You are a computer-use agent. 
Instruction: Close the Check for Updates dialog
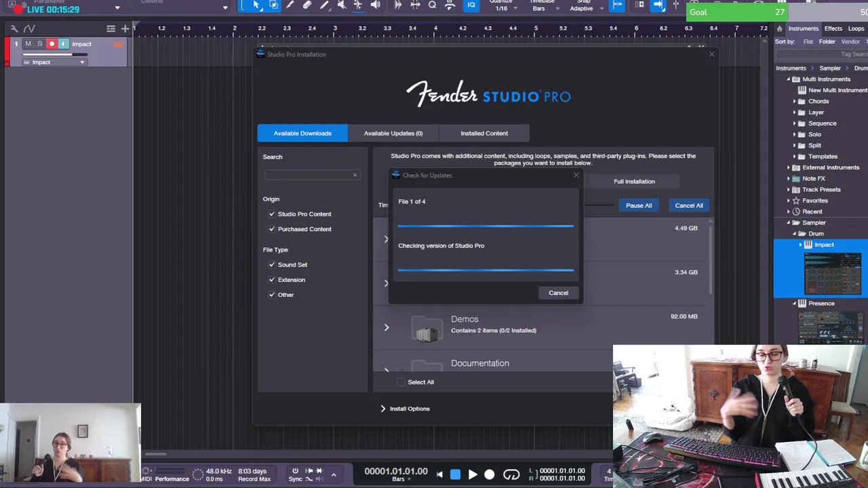point(576,176)
